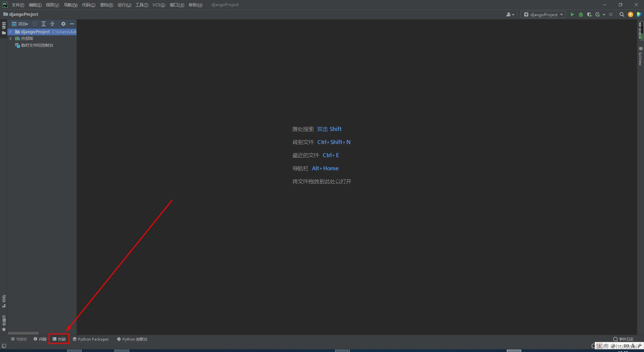Open the 事件日志 event log
This screenshot has height=352, width=644.
[624, 339]
